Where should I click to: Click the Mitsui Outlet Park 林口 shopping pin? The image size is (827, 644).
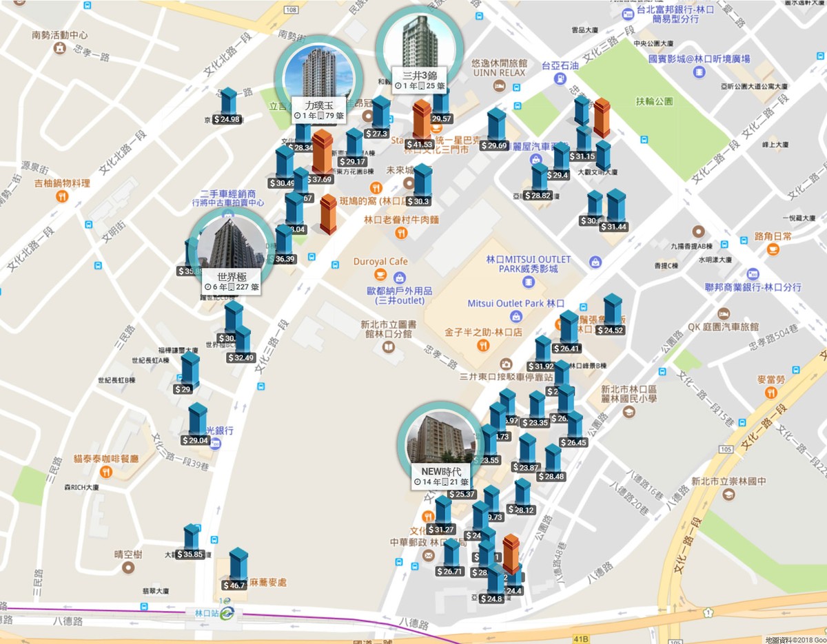[x=515, y=316]
